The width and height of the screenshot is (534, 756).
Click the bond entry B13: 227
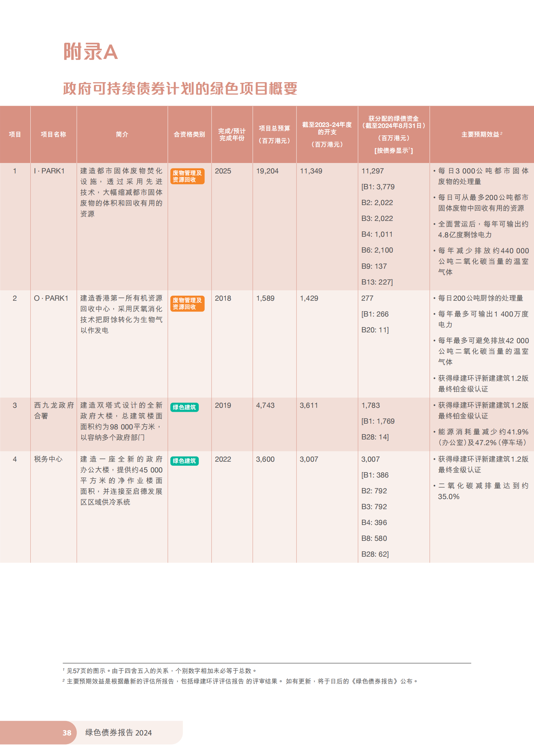tap(377, 282)
